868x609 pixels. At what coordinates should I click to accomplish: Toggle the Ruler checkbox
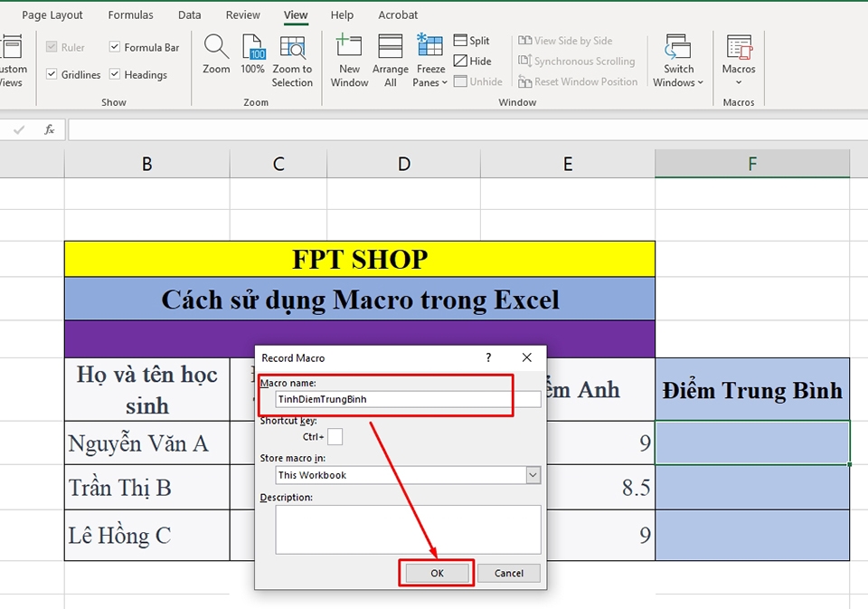tap(52, 46)
